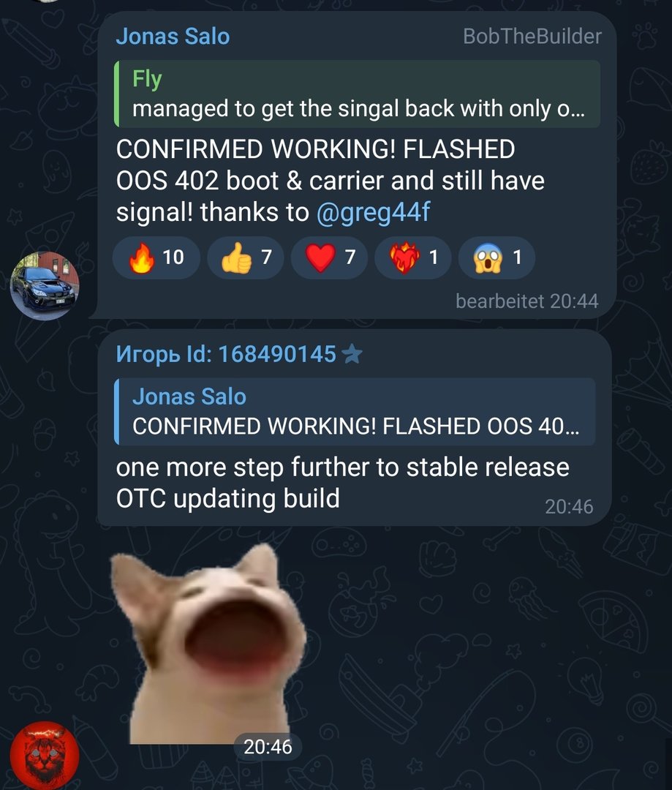Tap the BobTheBuilder admin title
Image resolution: width=672 pixels, height=790 pixels.
point(532,37)
